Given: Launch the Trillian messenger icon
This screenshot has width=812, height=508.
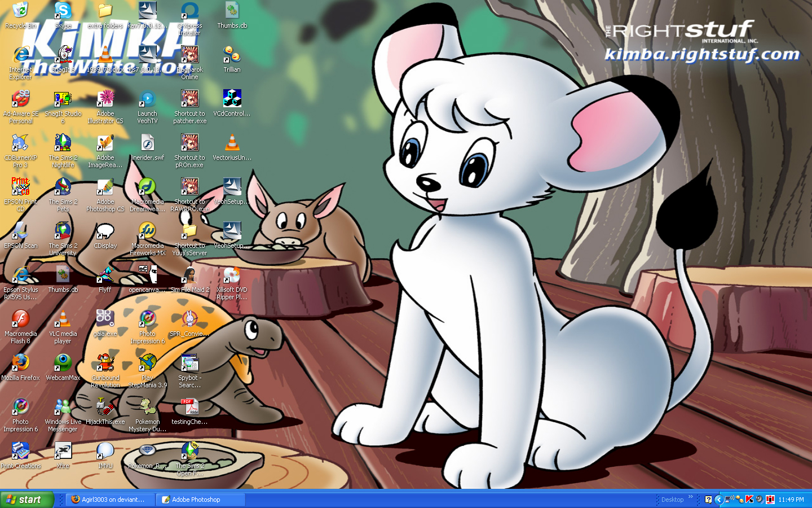Looking at the screenshot, I should click(x=232, y=59).
